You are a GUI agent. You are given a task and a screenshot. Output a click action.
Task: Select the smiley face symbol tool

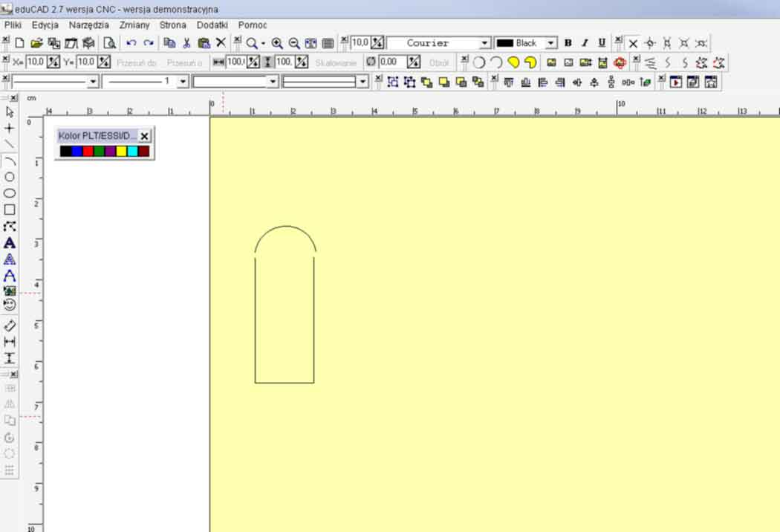click(10, 305)
